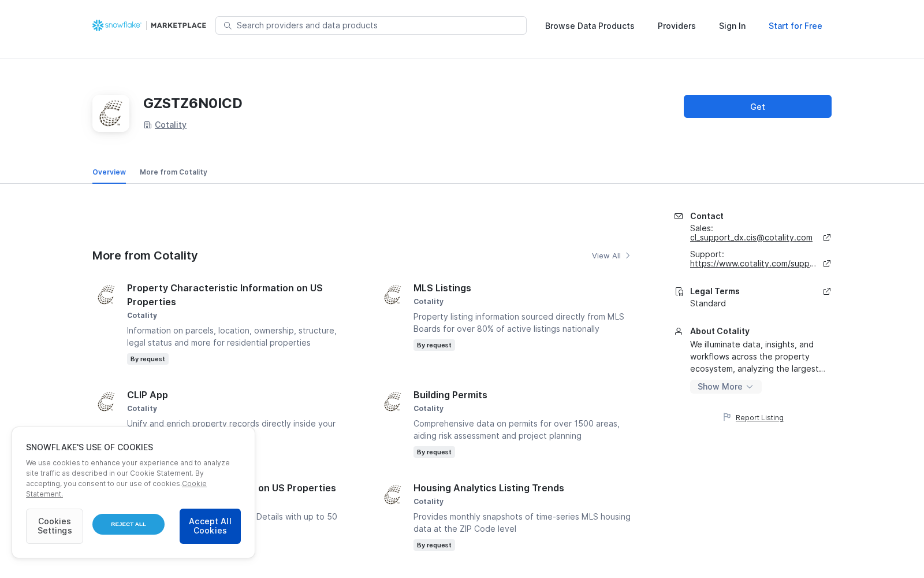924x578 pixels.
Task: Click the Report Listing link
Action: coord(759,418)
